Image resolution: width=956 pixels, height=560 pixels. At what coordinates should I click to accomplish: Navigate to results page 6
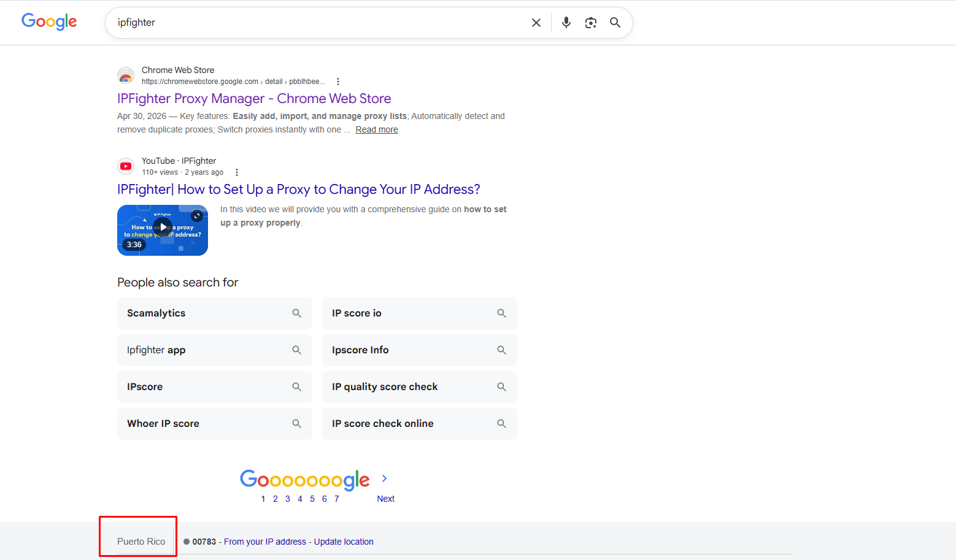point(325,499)
